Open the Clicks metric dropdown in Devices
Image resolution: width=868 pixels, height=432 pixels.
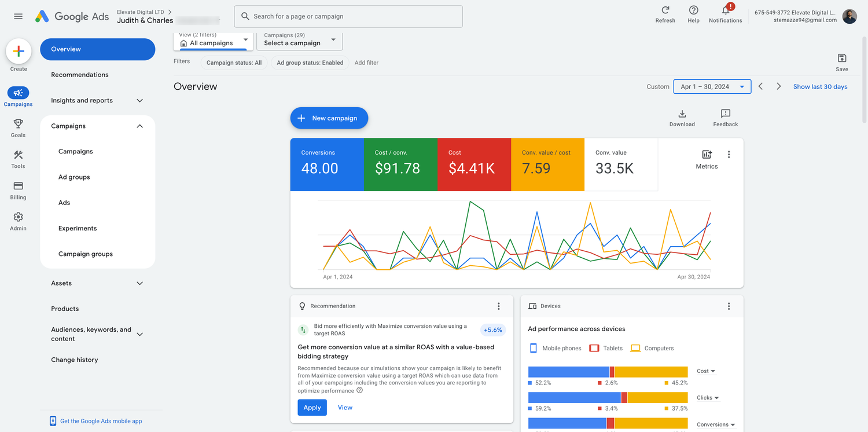coord(708,398)
